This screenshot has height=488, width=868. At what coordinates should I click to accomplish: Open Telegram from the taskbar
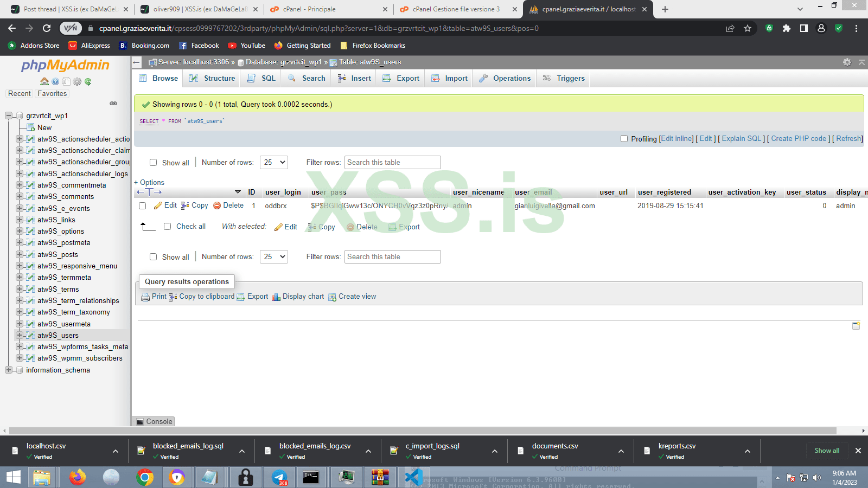click(x=279, y=477)
